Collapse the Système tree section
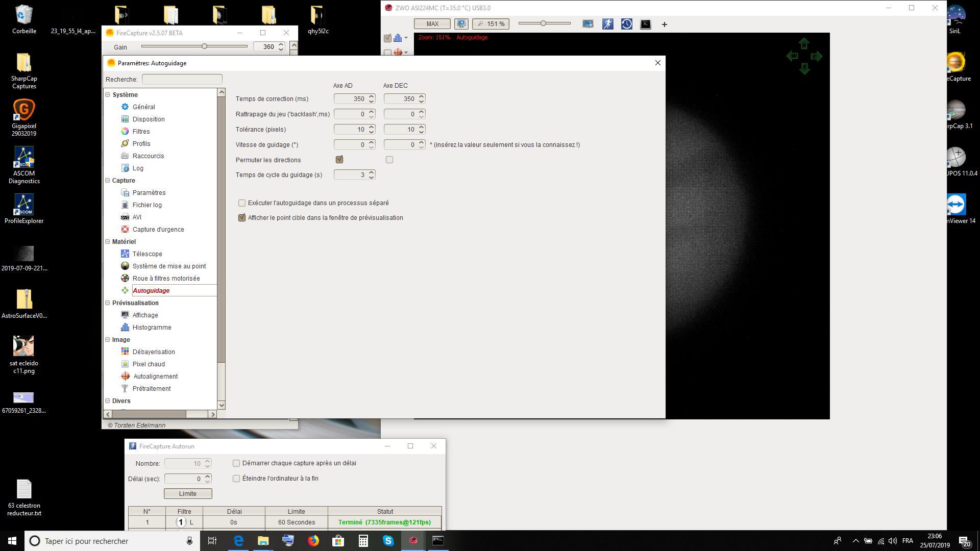The image size is (980, 551). point(108,95)
